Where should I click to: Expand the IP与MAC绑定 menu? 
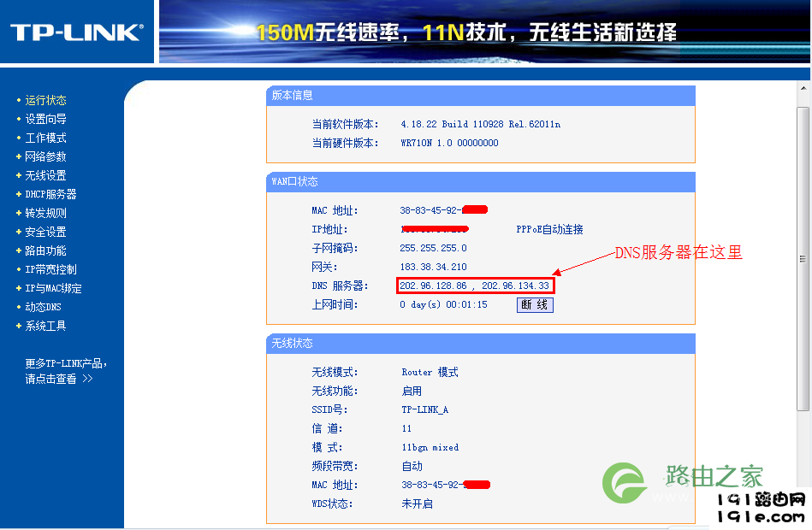point(53,288)
